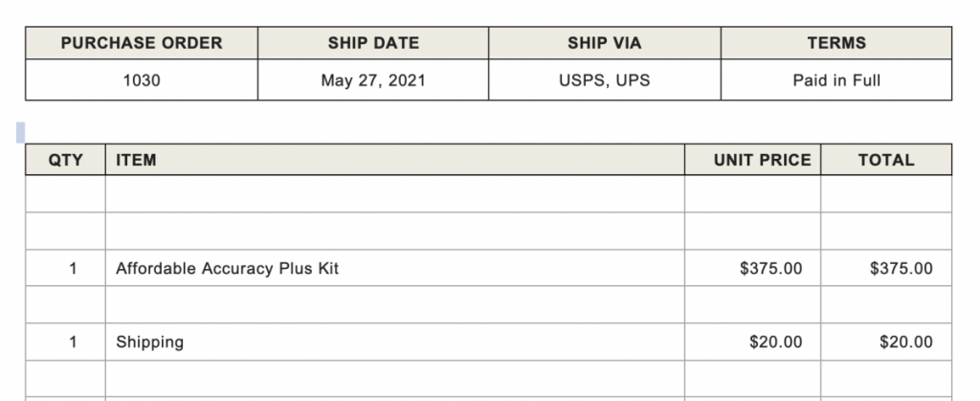Image resolution: width=980 pixels, height=401 pixels.
Task: Select the USPS, UPS ship via cell
Action: 605,80
